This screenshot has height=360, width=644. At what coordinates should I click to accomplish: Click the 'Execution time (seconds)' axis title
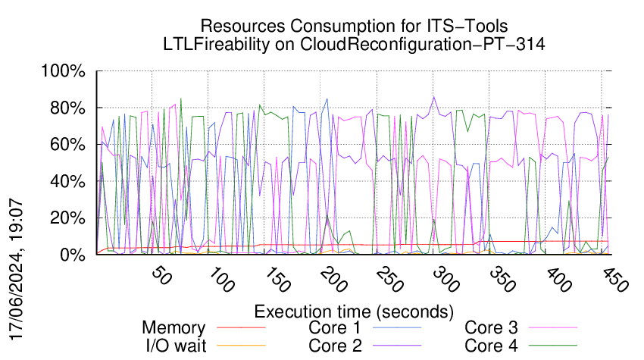(x=354, y=311)
